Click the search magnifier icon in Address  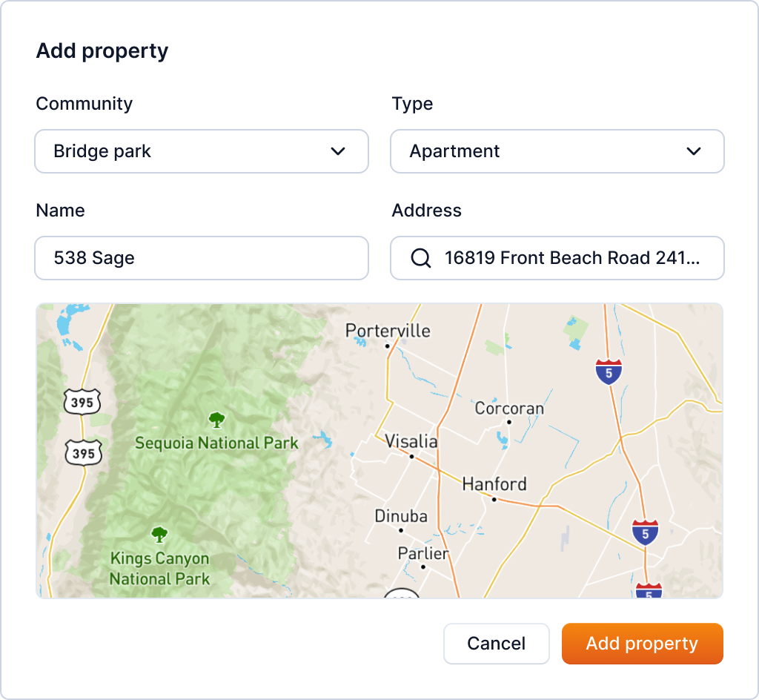pyautogui.click(x=420, y=258)
